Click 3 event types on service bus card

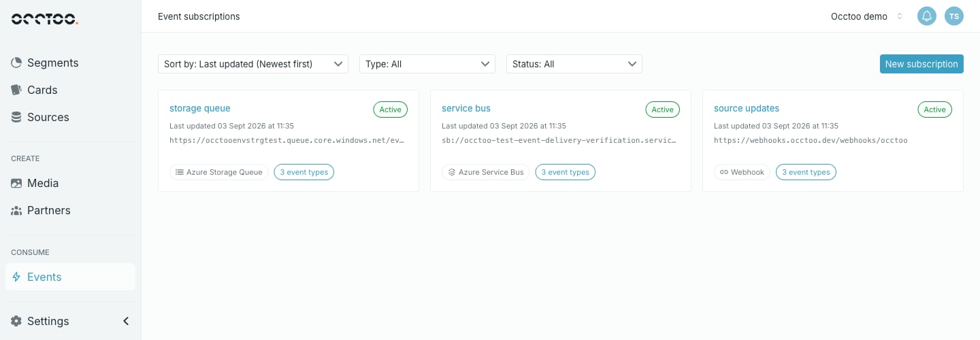click(566, 172)
